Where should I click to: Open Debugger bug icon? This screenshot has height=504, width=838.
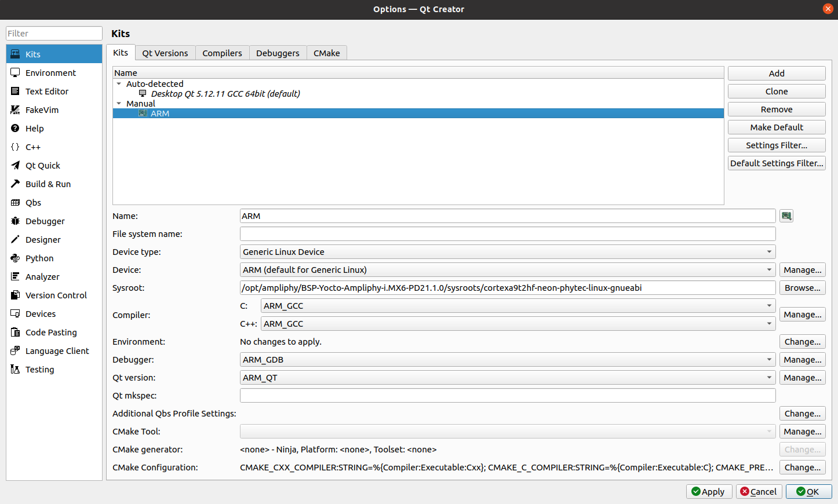point(15,221)
